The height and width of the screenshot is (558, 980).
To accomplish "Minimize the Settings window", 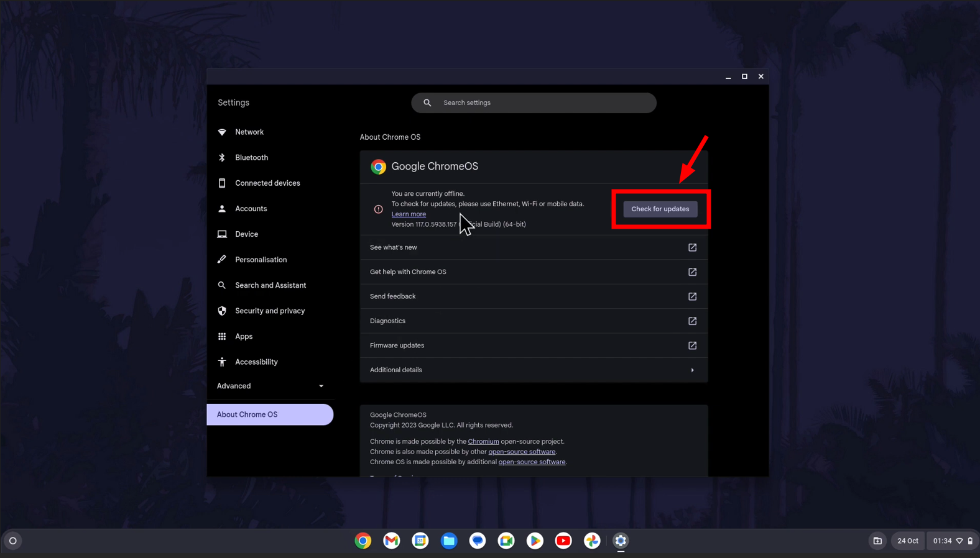I will coord(728,76).
